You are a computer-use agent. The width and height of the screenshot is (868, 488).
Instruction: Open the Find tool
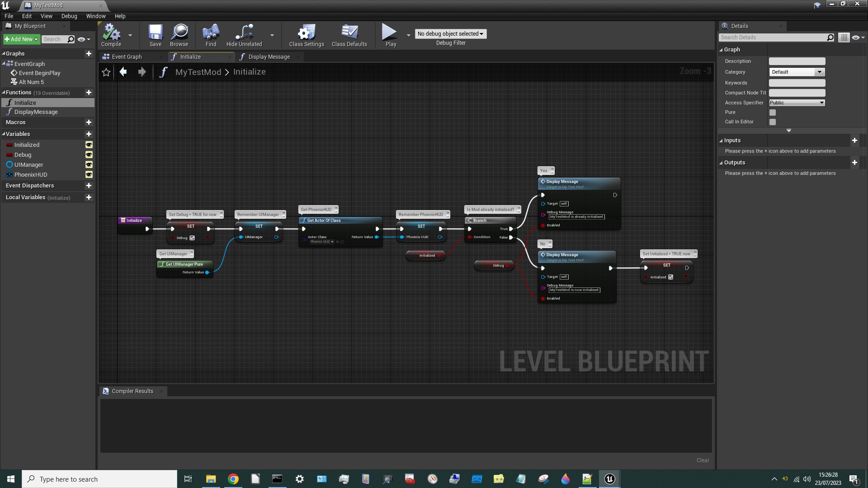pos(211,35)
